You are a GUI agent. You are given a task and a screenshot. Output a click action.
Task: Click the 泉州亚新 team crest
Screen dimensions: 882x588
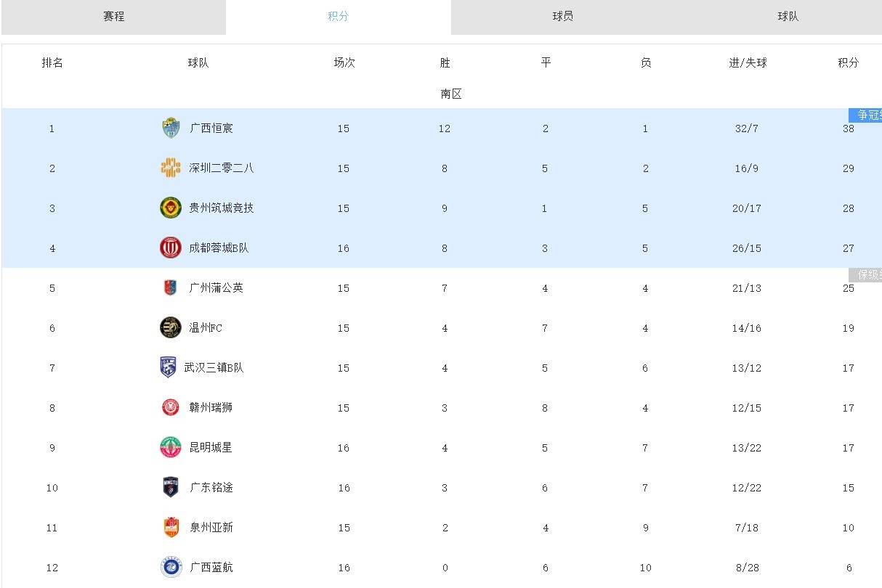coord(171,528)
